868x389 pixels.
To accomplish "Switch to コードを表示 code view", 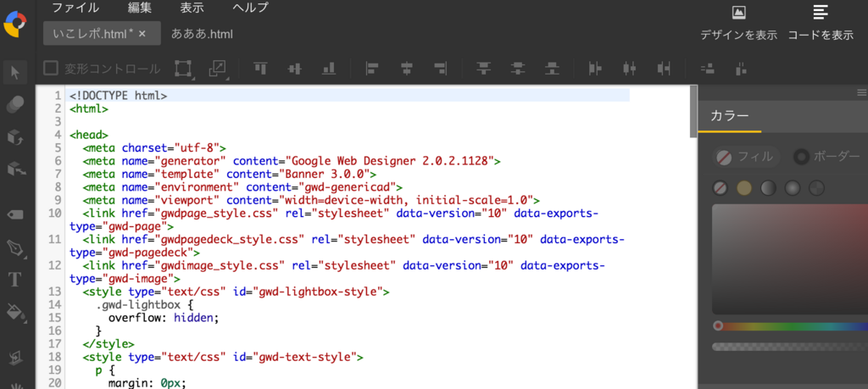I will coord(821,22).
